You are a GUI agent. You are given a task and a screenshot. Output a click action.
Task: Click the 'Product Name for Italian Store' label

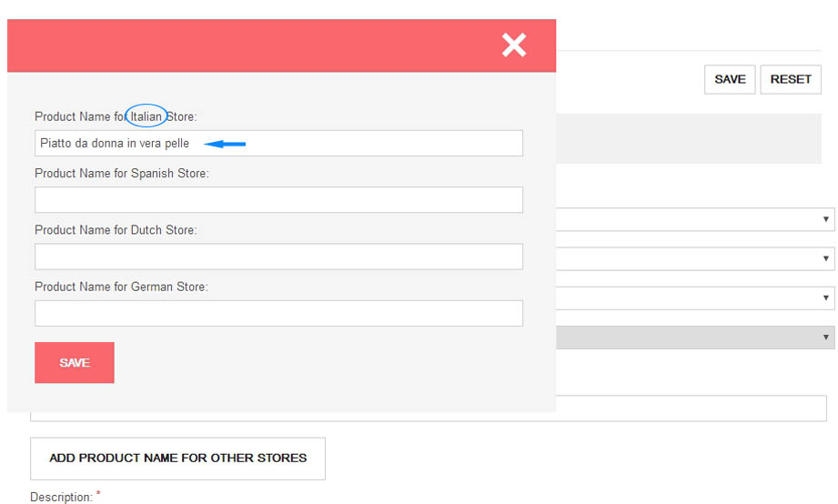pos(116,116)
